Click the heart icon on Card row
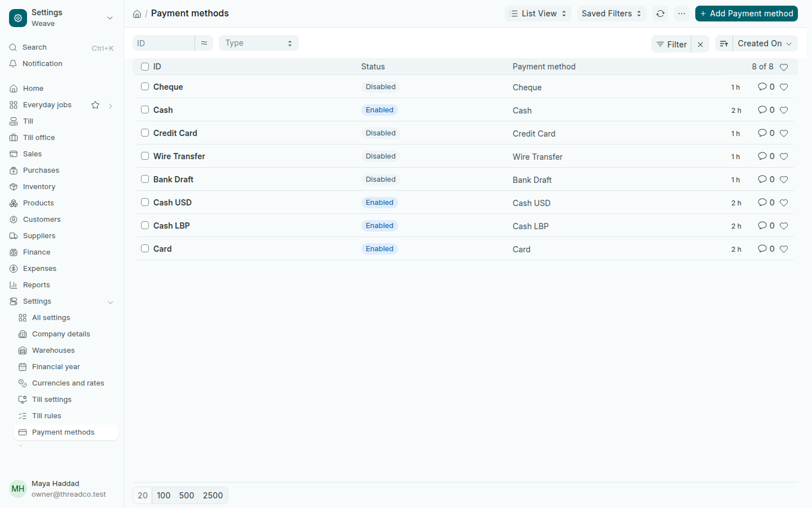This screenshot has height=508, width=812. pyautogui.click(x=784, y=249)
